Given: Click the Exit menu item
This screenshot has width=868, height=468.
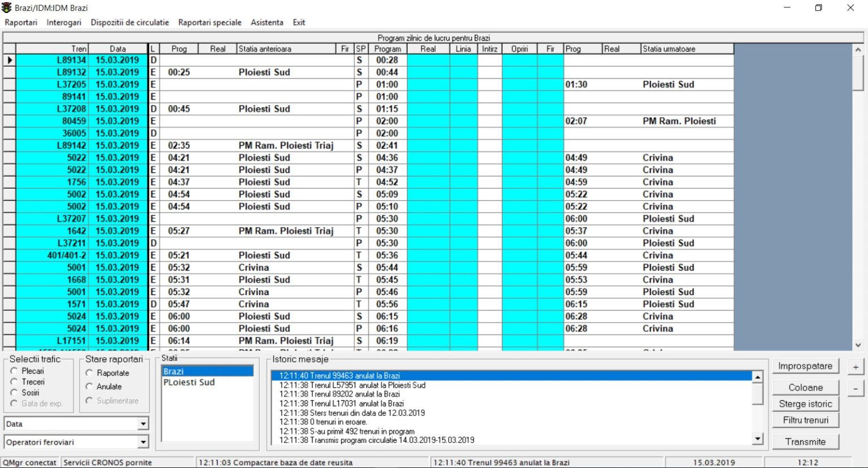Looking at the screenshot, I should coord(299,23).
